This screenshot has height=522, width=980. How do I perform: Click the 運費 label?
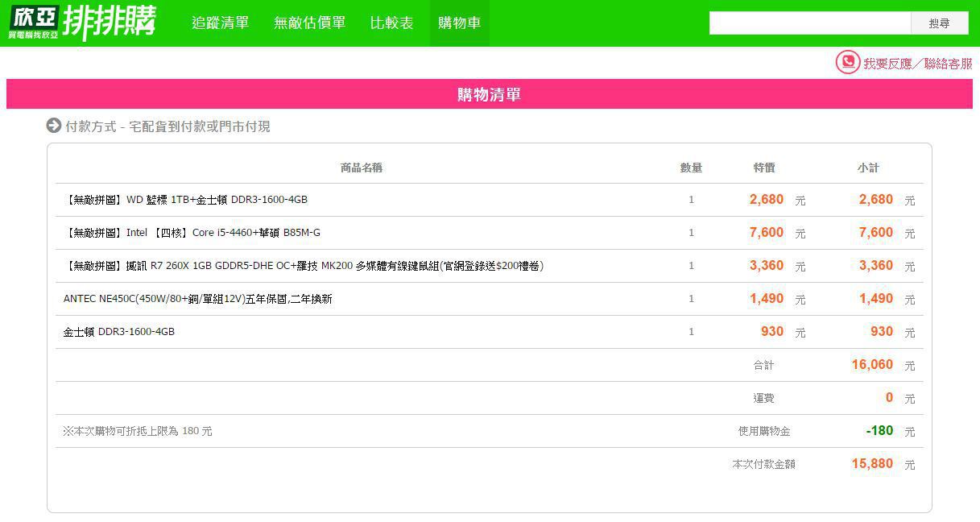tap(763, 398)
